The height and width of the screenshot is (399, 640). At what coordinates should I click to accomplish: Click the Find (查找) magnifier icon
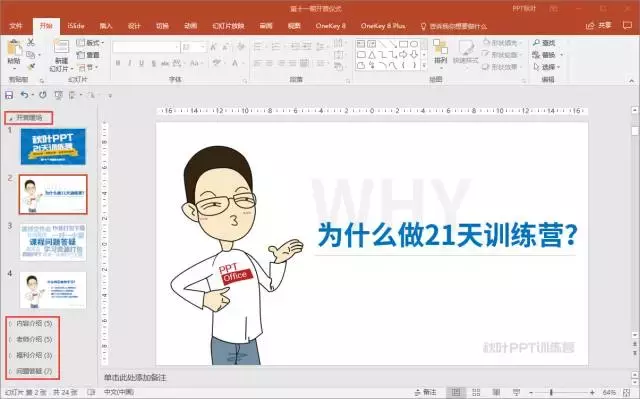pos(536,42)
